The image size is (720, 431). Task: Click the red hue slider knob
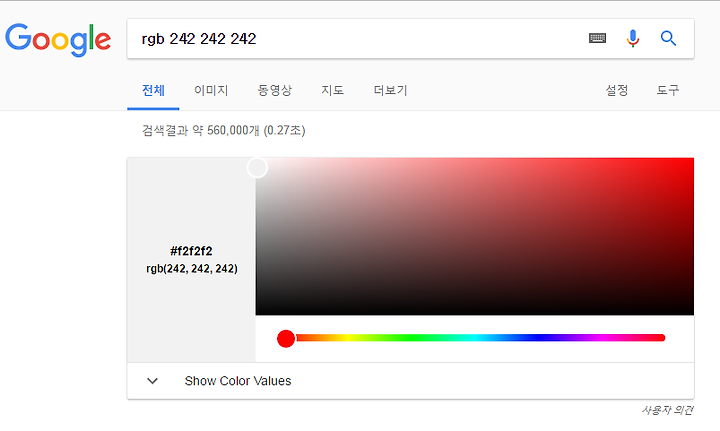coord(286,339)
